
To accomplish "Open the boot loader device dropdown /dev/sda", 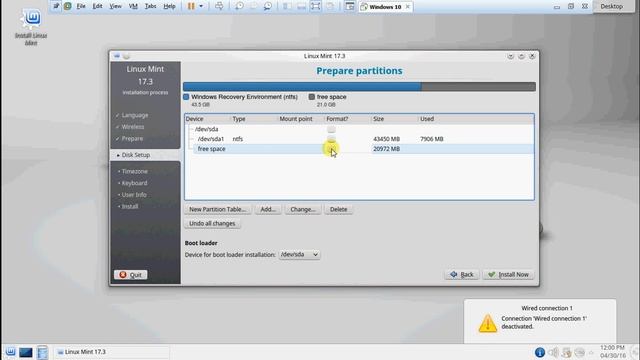I will pos(299,254).
